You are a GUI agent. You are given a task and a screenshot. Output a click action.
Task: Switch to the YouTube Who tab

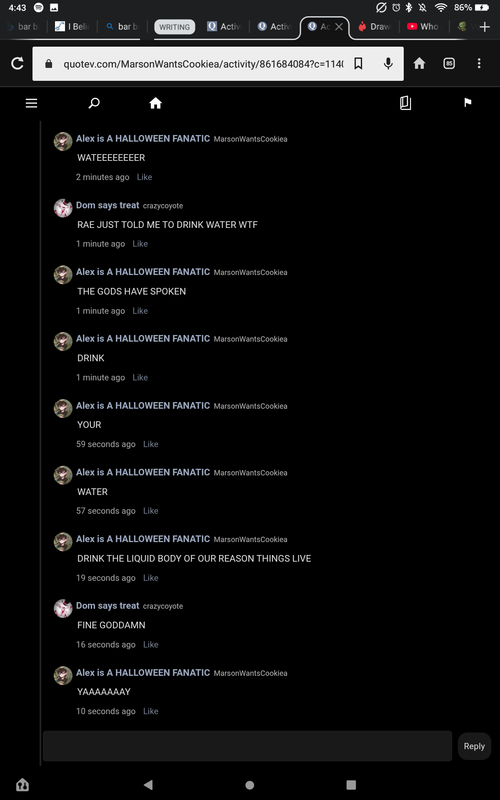tap(423, 27)
